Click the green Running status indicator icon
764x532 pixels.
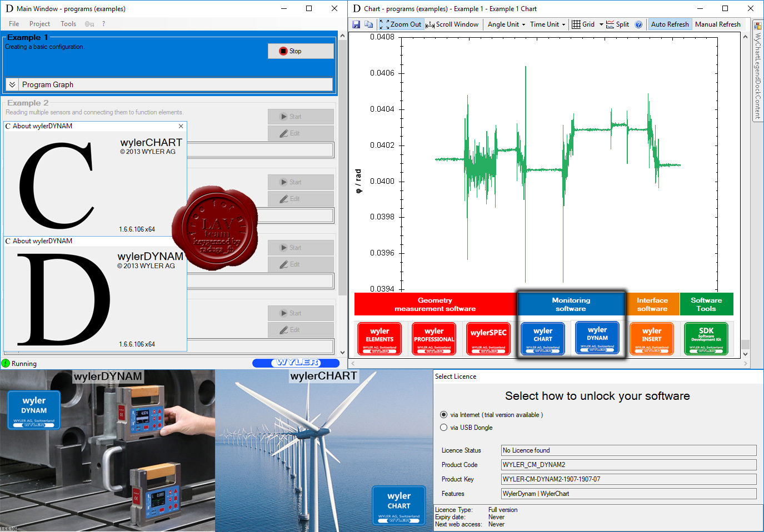coord(6,363)
